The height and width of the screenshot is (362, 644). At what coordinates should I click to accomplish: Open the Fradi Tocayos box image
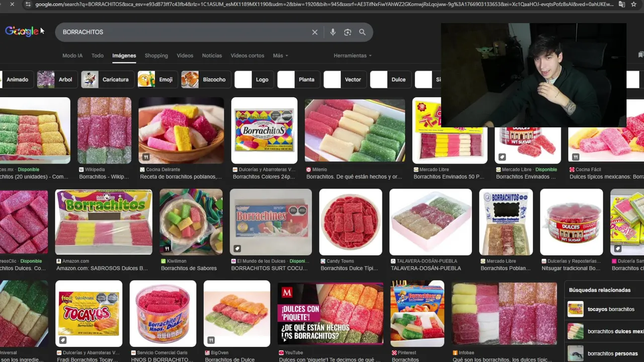(x=89, y=313)
